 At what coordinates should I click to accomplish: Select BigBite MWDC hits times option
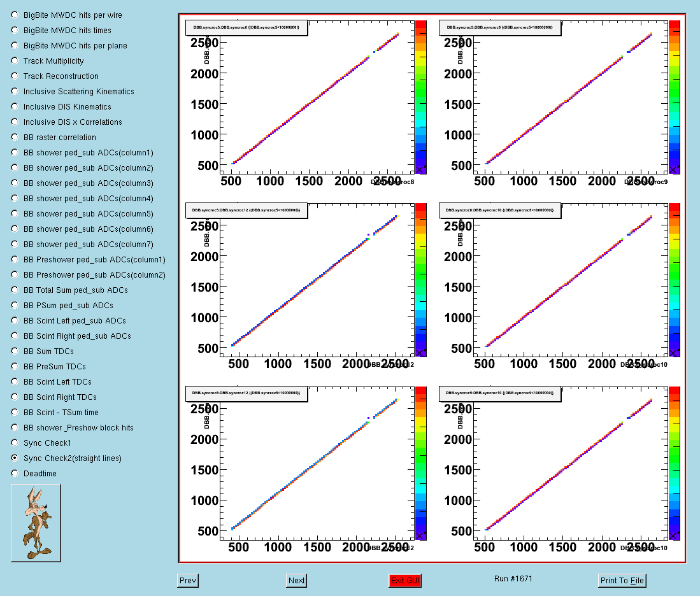(x=15, y=30)
